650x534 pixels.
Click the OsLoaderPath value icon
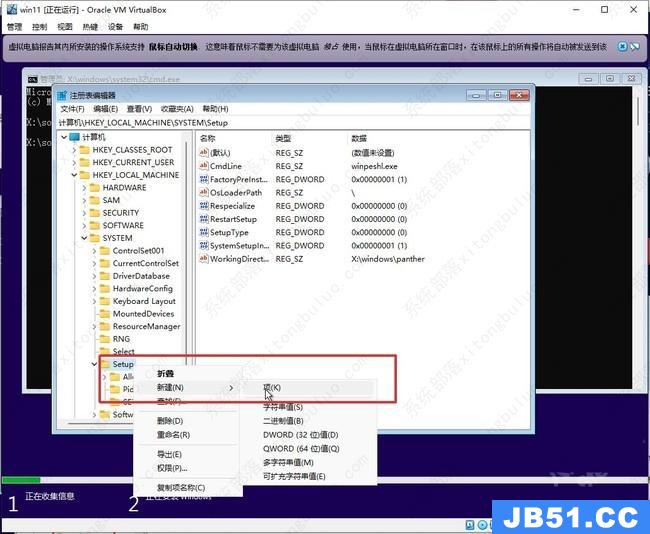204,193
